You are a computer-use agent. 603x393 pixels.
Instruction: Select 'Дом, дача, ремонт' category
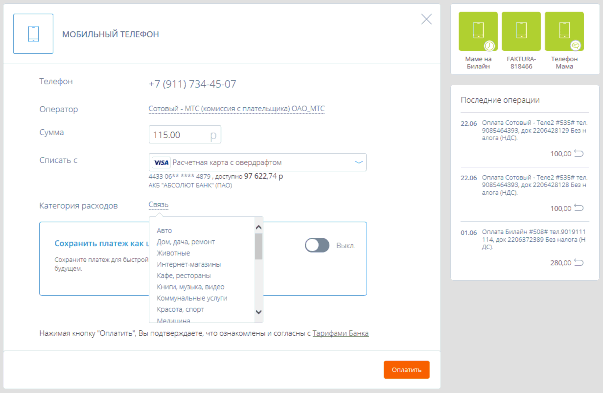(186, 242)
